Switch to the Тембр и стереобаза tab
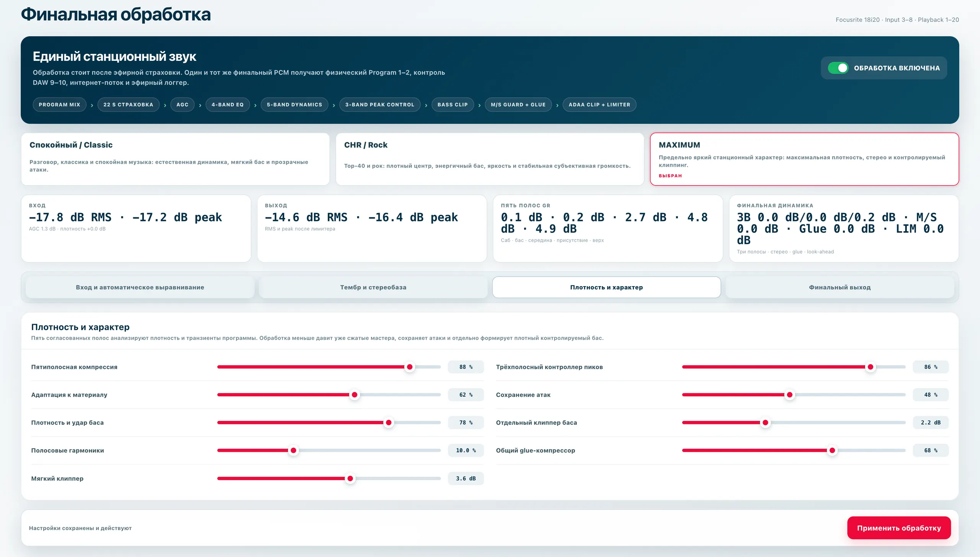980x557 pixels. click(x=373, y=287)
